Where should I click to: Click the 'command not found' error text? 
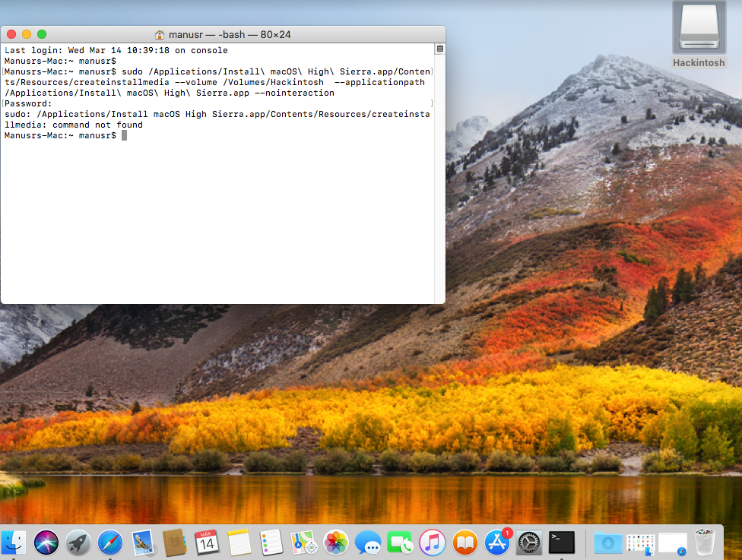(97, 125)
